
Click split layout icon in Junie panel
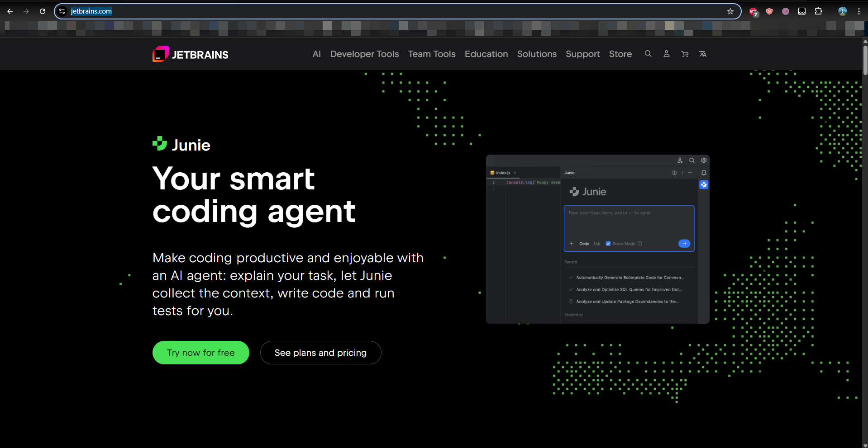674,173
